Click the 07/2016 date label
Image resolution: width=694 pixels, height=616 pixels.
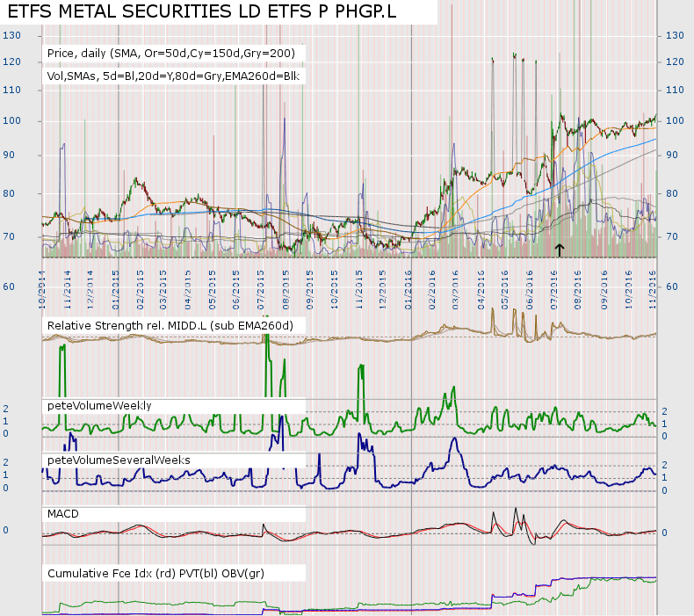[x=553, y=290]
